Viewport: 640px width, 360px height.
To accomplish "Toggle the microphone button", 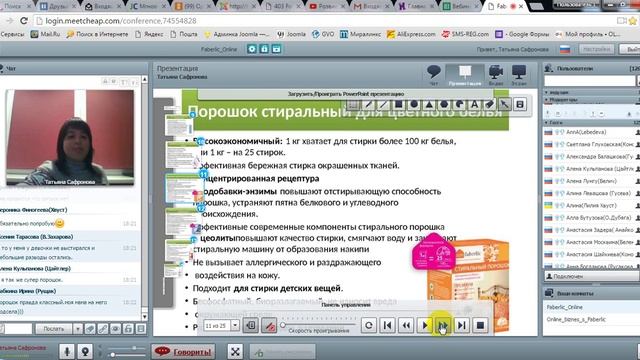I will click(67, 351).
